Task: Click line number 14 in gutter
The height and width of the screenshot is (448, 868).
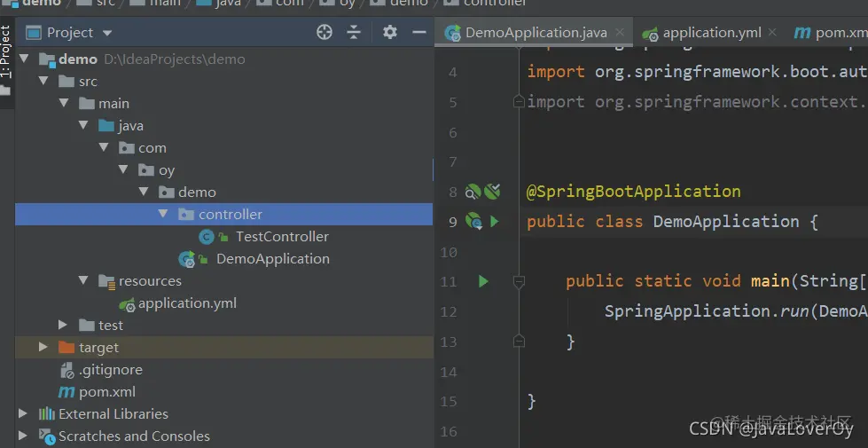Action: pyautogui.click(x=450, y=372)
